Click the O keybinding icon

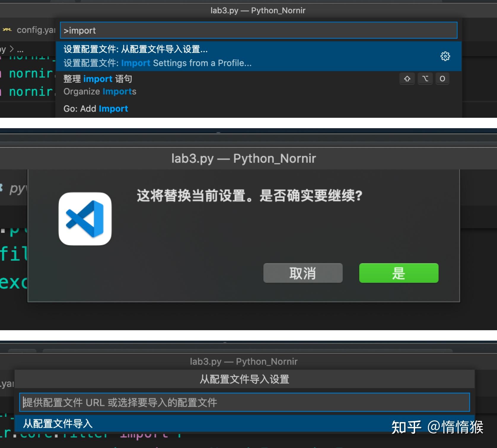[x=442, y=79]
